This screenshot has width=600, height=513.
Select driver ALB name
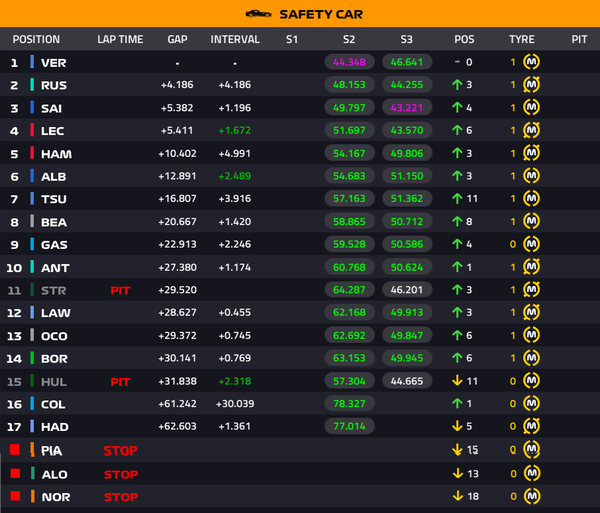(54, 176)
